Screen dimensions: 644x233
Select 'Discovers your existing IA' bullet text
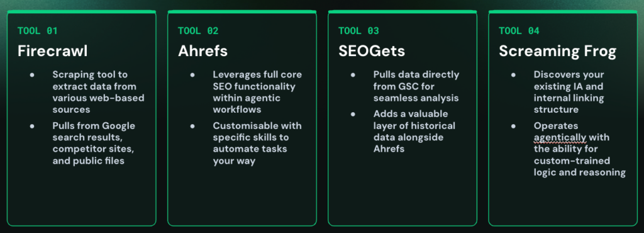(x=569, y=92)
